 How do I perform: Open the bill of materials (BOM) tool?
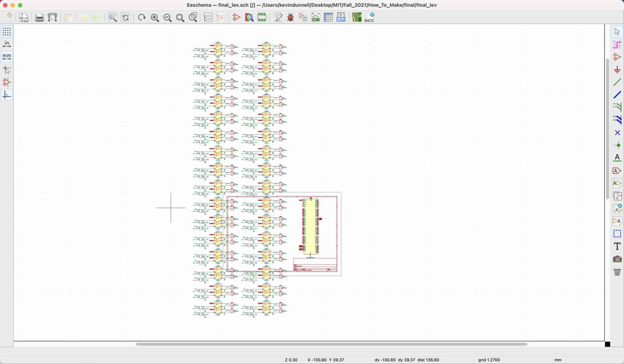pyautogui.click(x=340, y=17)
